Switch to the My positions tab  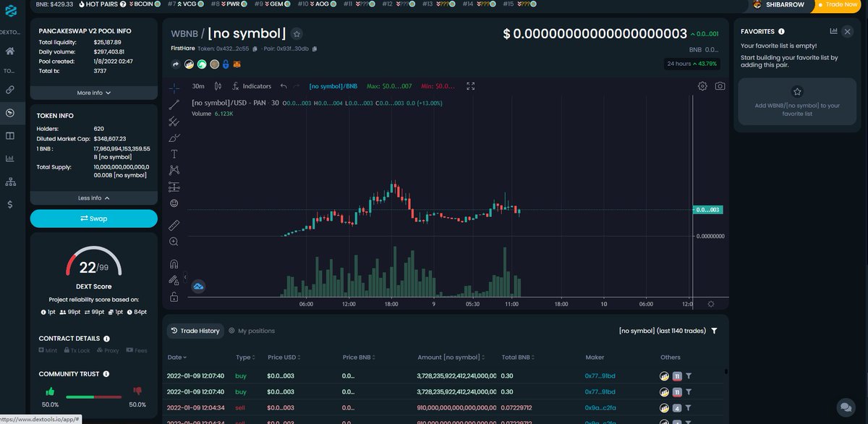[x=252, y=331]
